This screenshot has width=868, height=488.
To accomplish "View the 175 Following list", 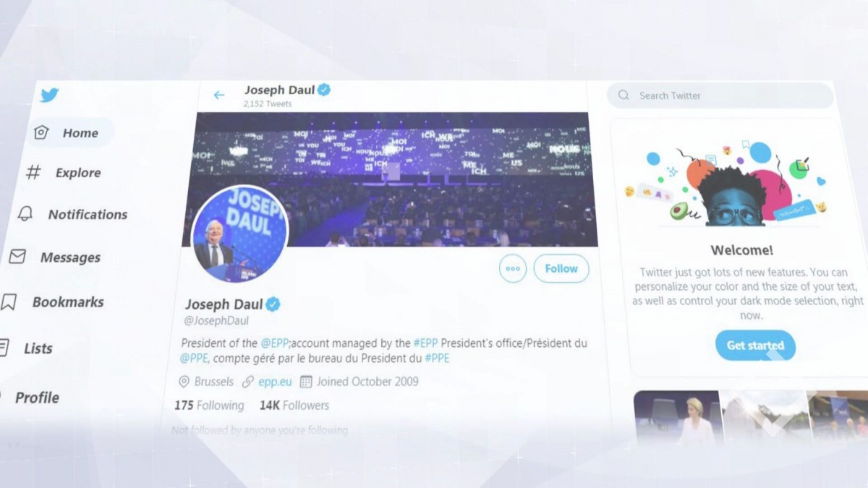I will point(209,406).
